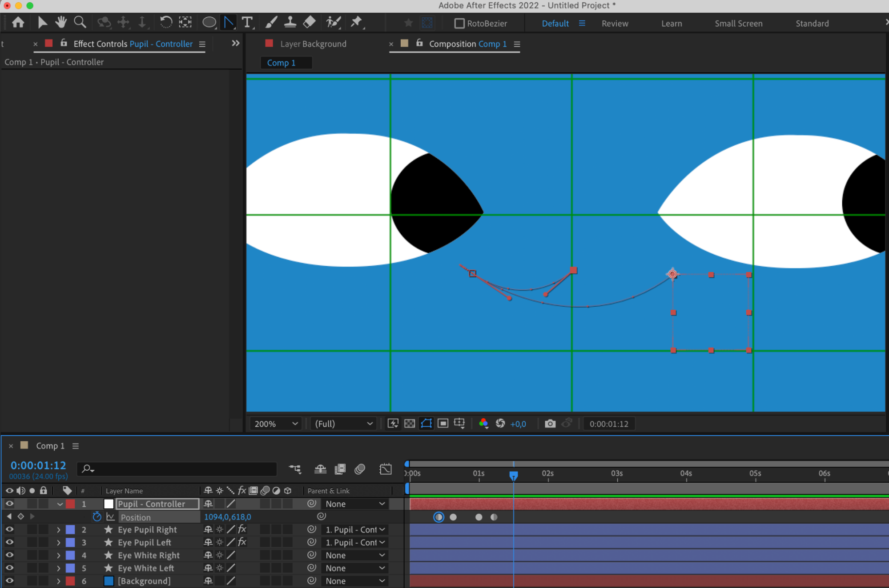Hide the Eye White Left layer

pos(9,568)
